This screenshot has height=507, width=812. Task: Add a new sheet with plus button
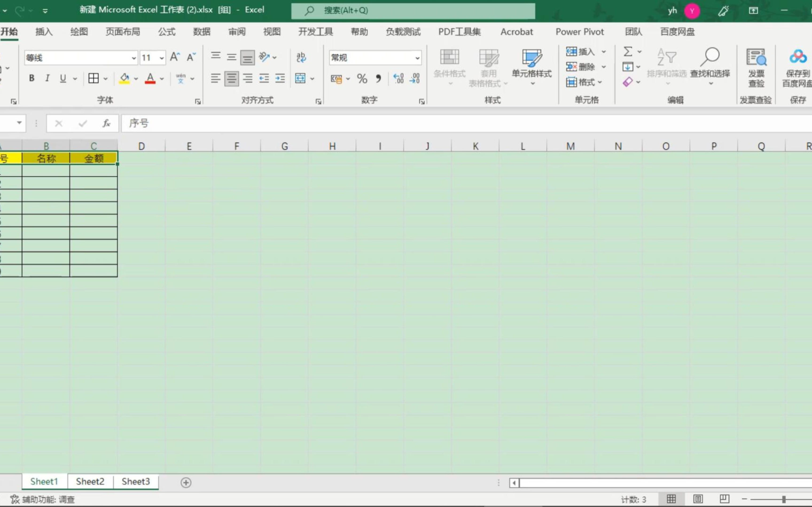click(x=186, y=483)
